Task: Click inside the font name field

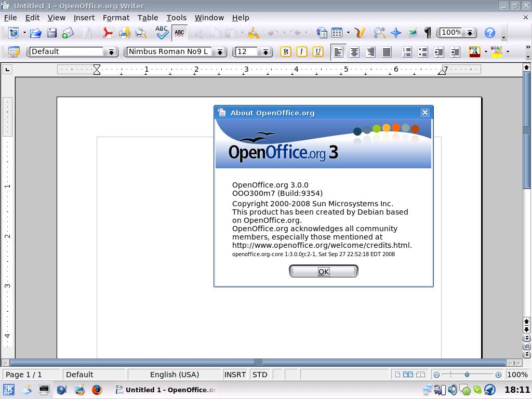Action: (x=170, y=51)
